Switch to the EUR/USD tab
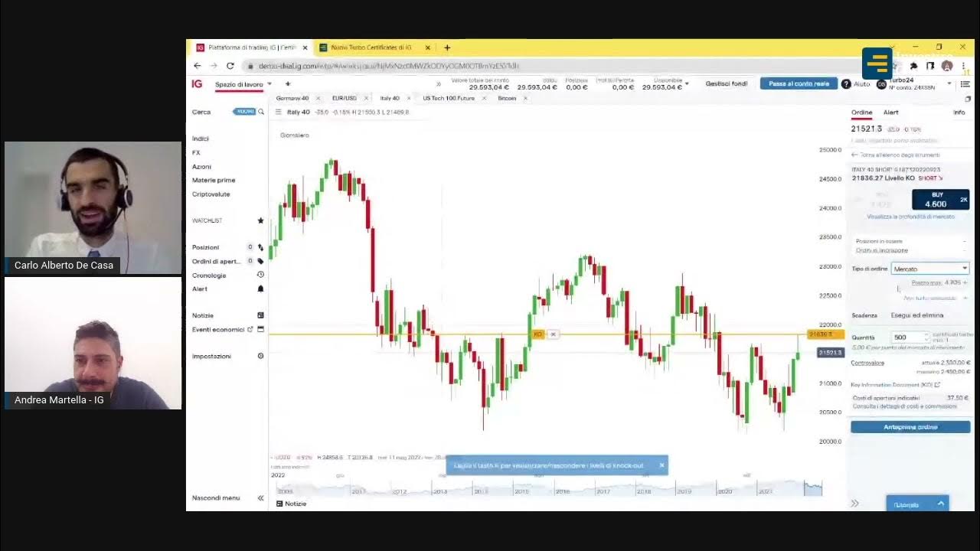980x551 pixels. pyautogui.click(x=345, y=98)
